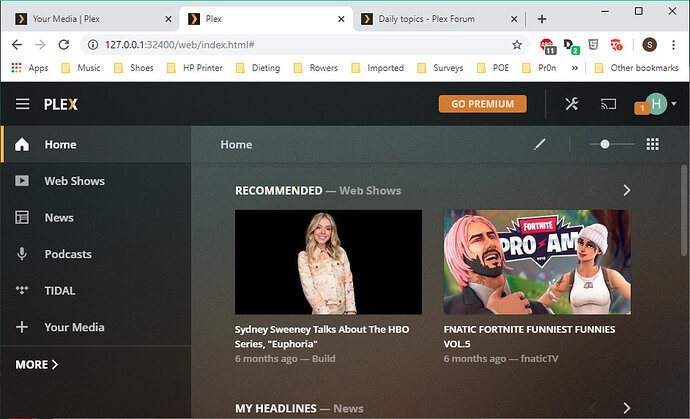
Task: Switch to Your Media | Plex tab
Action: tap(91, 19)
